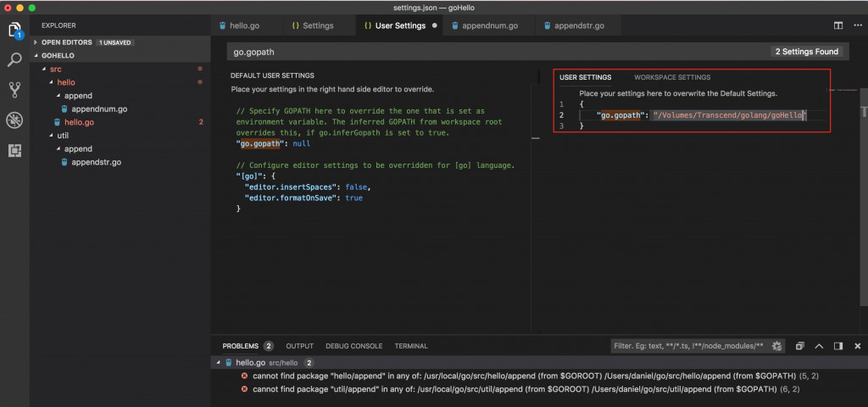Viewport: 868px width, 407px height.
Task: Open appendstr.go from the explorer tree
Action: (97, 162)
